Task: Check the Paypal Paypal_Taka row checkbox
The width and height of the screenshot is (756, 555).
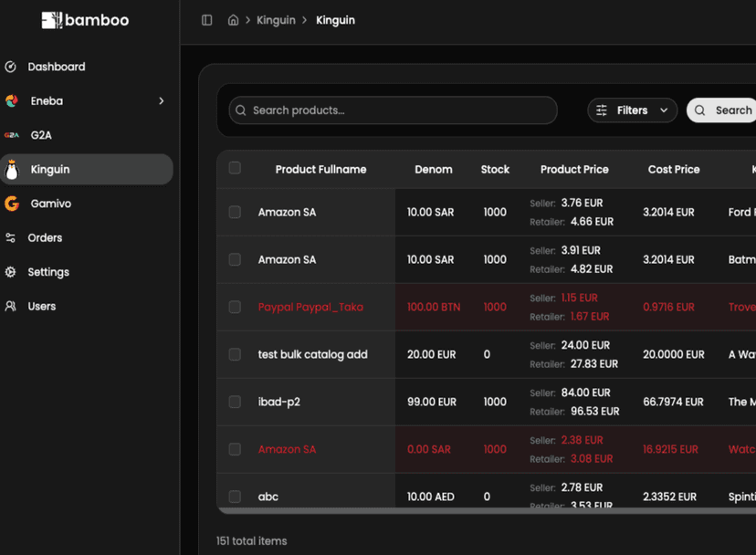Action: pos(235,307)
